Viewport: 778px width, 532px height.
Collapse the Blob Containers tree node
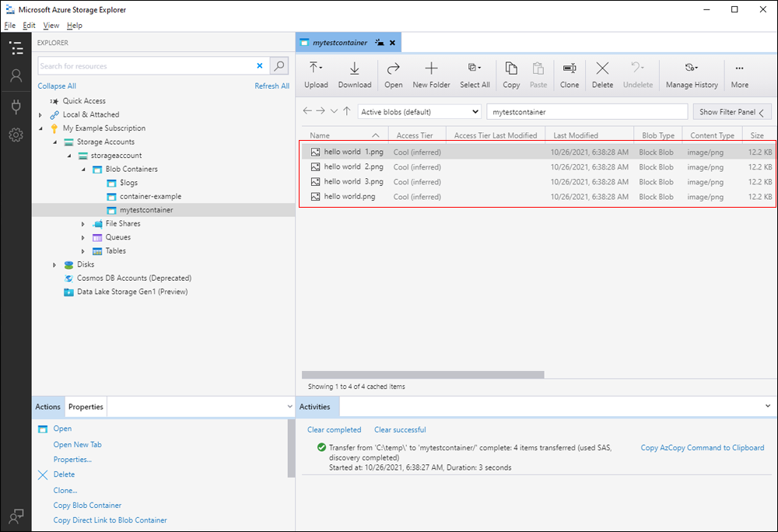[x=83, y=170]
